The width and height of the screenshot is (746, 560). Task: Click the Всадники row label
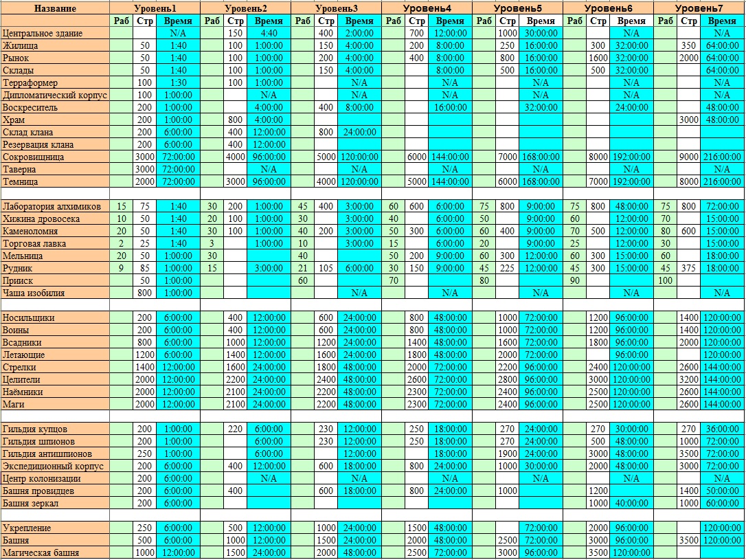55,343
